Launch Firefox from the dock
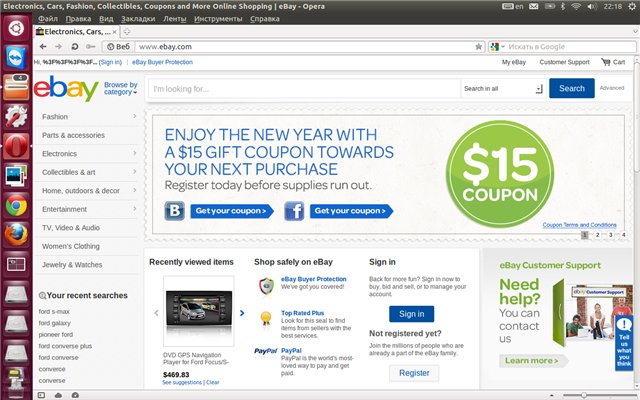The image size is (640, 400). [16, 235]
